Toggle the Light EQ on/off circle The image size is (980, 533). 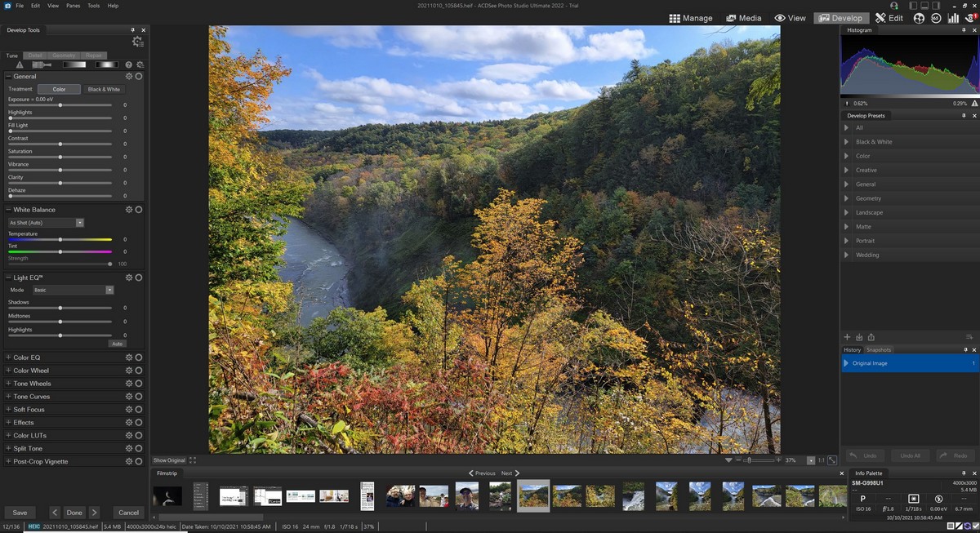point(139,278)
